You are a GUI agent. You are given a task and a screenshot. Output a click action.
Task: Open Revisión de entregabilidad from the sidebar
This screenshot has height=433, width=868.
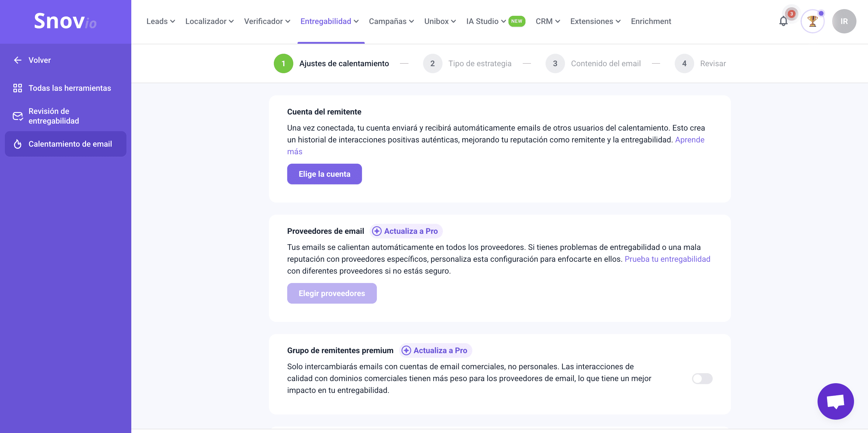pos(54,116)
